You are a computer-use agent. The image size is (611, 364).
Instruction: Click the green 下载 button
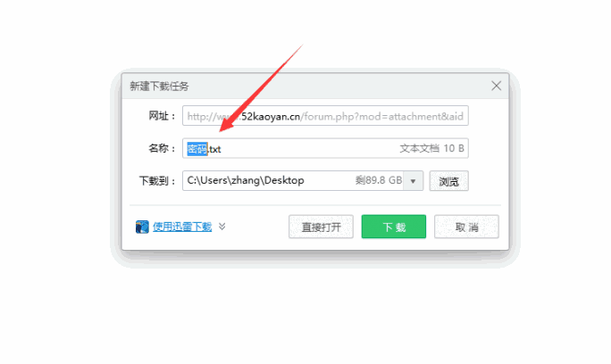(394, 227)
